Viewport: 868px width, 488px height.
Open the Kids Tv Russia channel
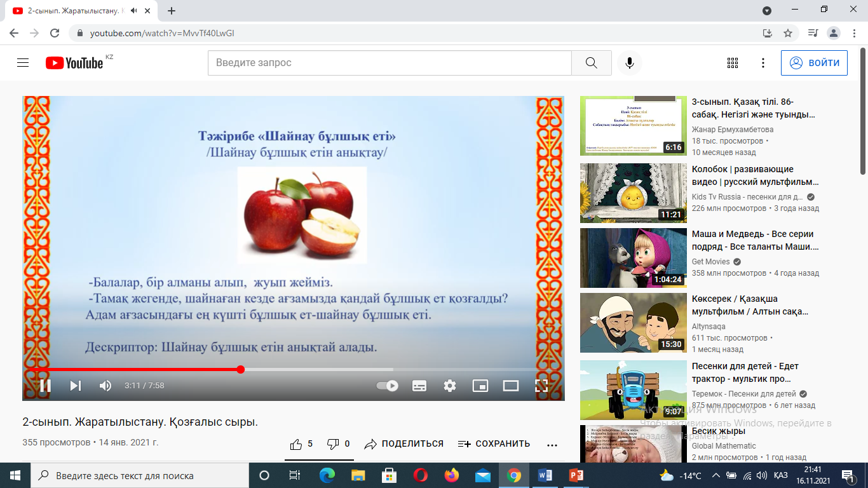(x=747, y=197)
